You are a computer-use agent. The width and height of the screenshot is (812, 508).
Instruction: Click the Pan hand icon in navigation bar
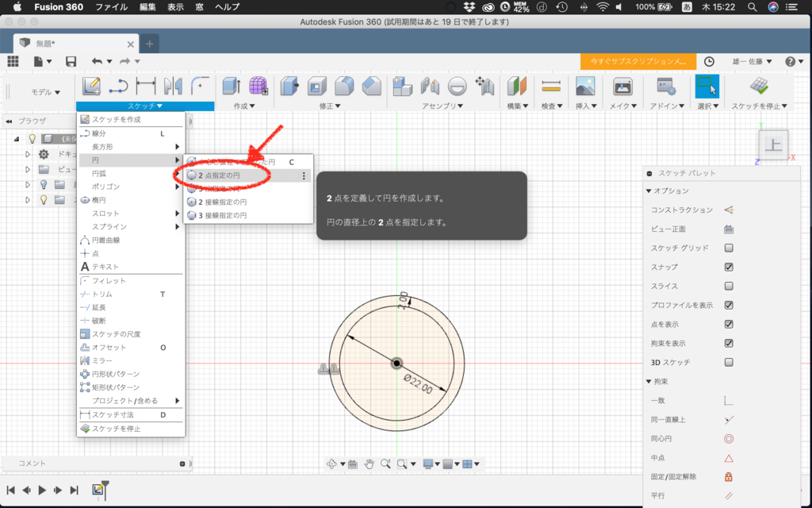(x=369, y=464)
